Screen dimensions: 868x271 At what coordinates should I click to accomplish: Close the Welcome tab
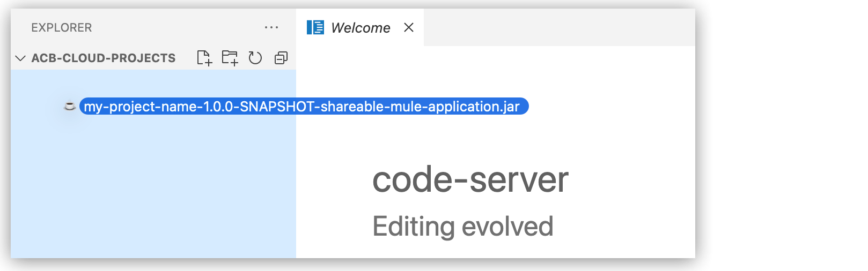click(x=409, y=27)
